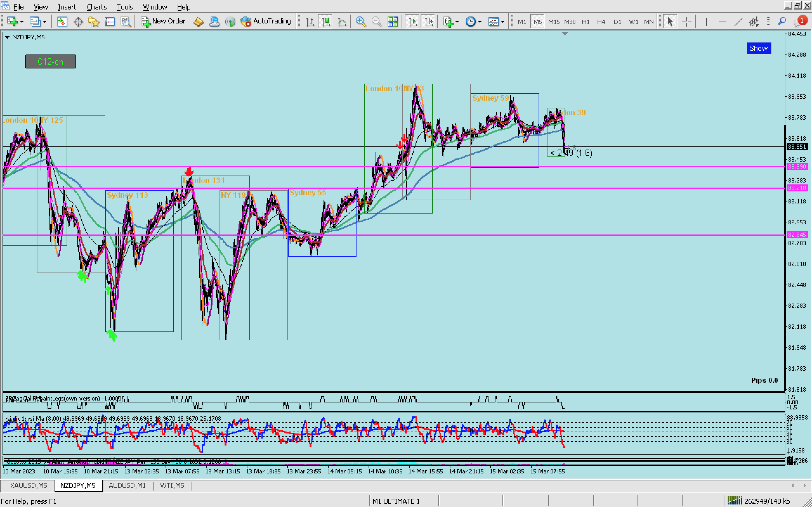Toggle the chart shift button
The image size is (812, 507).
click(x=429, y=22)
